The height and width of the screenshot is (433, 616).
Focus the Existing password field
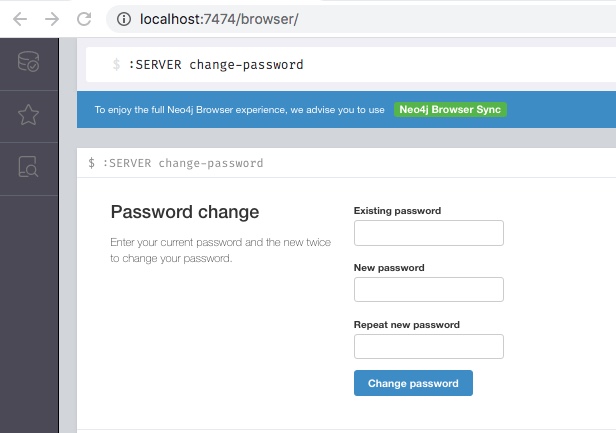pos(428,233)
